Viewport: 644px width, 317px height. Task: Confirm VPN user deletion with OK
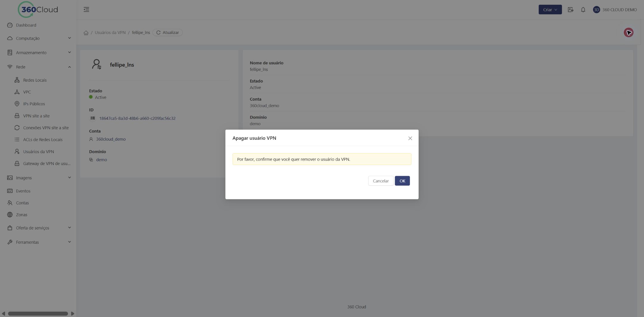tap(402, 181)
